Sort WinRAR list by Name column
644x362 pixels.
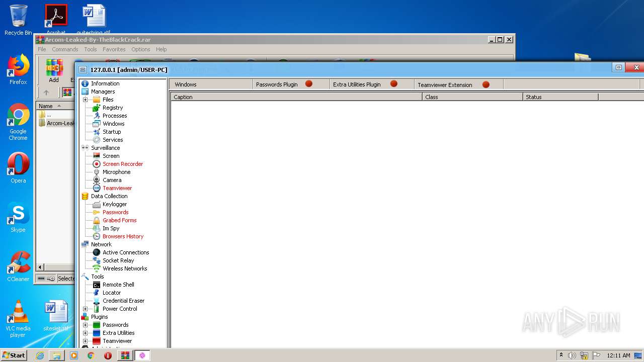point(55,106)
